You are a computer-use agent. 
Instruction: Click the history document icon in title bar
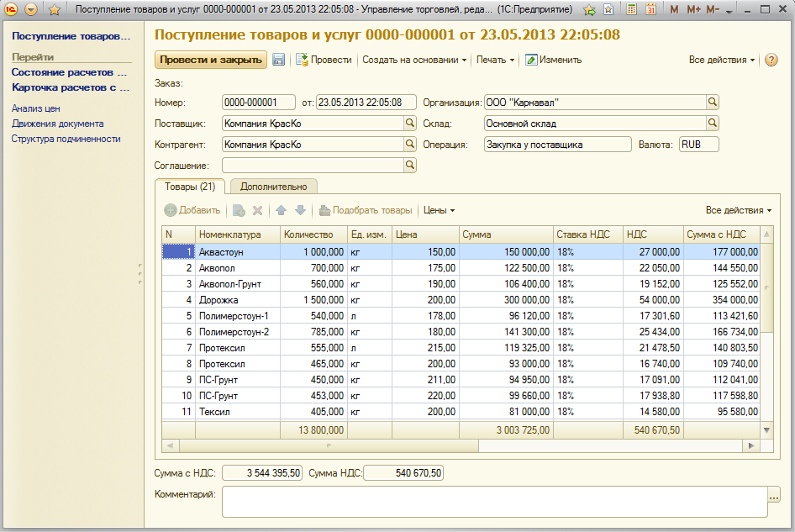click(608, 9)
